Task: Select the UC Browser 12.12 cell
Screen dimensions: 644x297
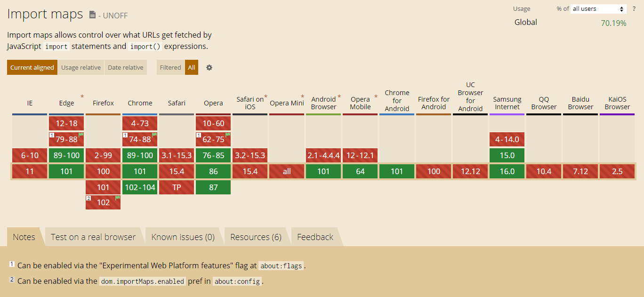Action: (470, 171)
